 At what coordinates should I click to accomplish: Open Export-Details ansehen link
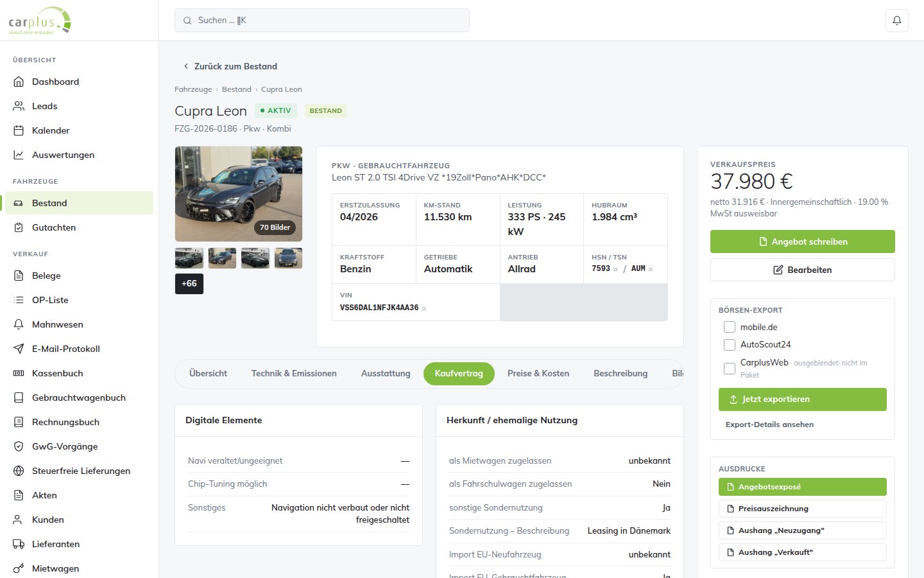pos(769,425)
